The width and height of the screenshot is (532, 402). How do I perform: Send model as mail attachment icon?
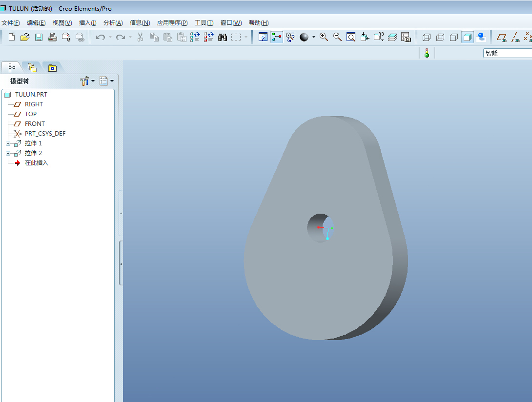pyautogui.click(x=66, y=37)
